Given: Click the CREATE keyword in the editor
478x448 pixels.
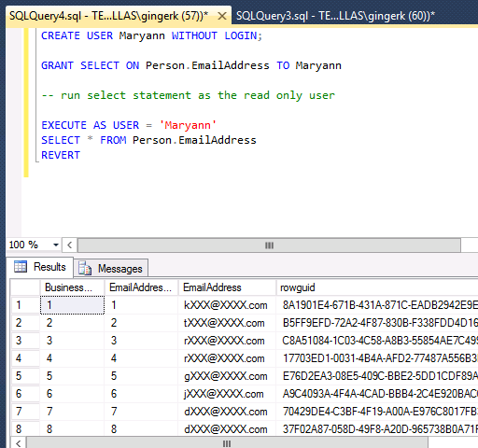Looking at the screenshot, I should coord(61,35).
